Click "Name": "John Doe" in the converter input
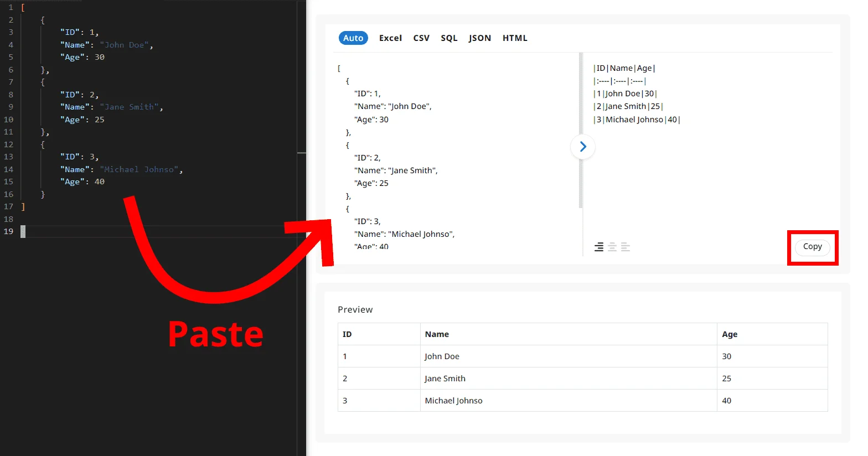This screenshot has width=868, height=456. (393, 106)
